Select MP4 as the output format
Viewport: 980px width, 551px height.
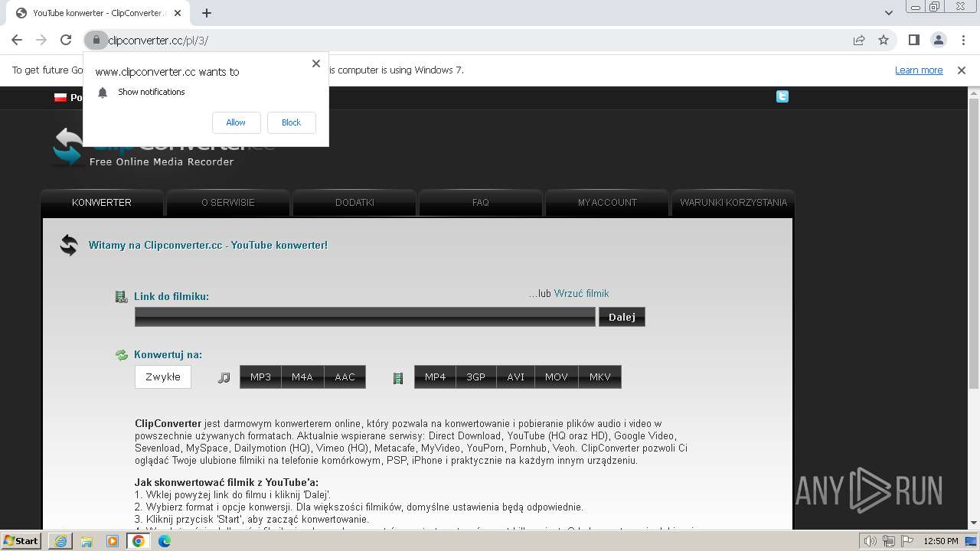point(435,377)
